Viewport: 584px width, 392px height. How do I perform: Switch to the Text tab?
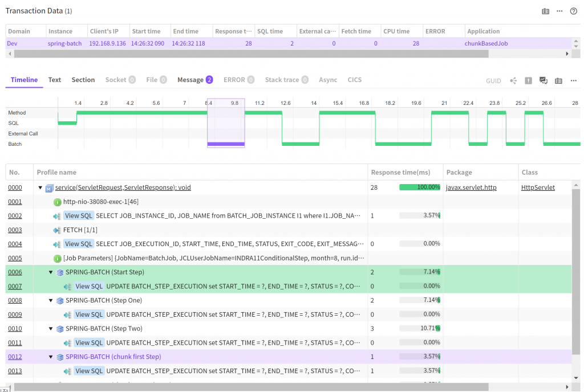[x=54, y=80]
